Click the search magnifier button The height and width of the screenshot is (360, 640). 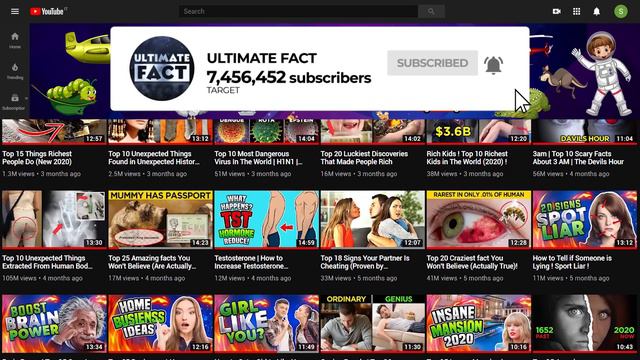(x=431, y=11)
